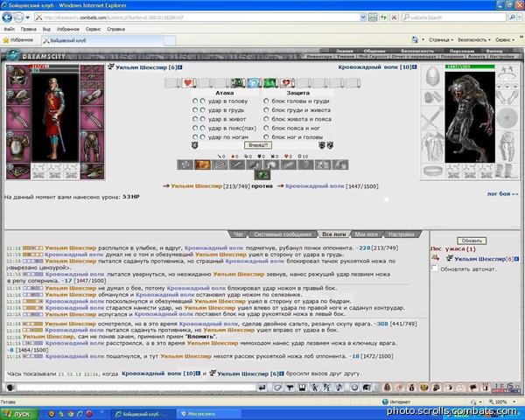Click the пуск Start button
Viewport: 525px width, 420px height.
tap(18, 414)
